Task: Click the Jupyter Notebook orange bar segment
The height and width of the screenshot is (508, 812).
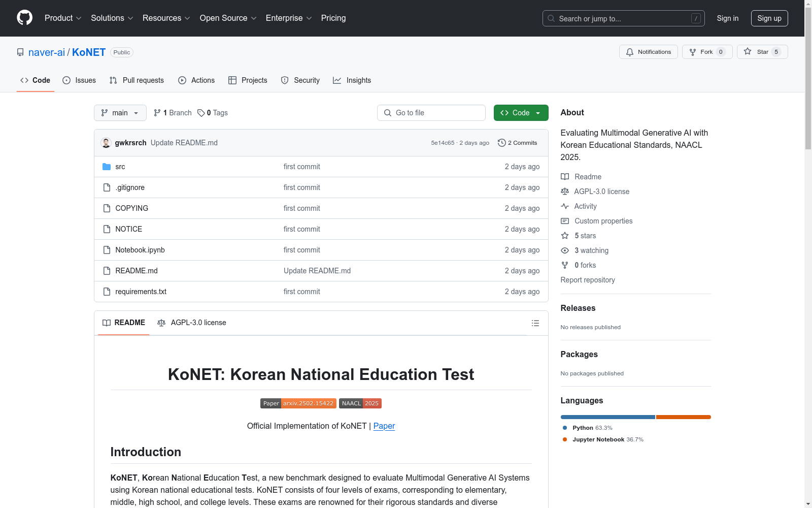Action: point(684,417)
